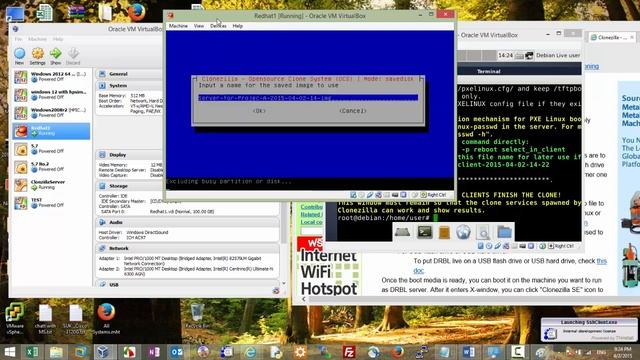Open Outlook from taskbar
This screenshot has height=360, width=640.
pos(177,352)
